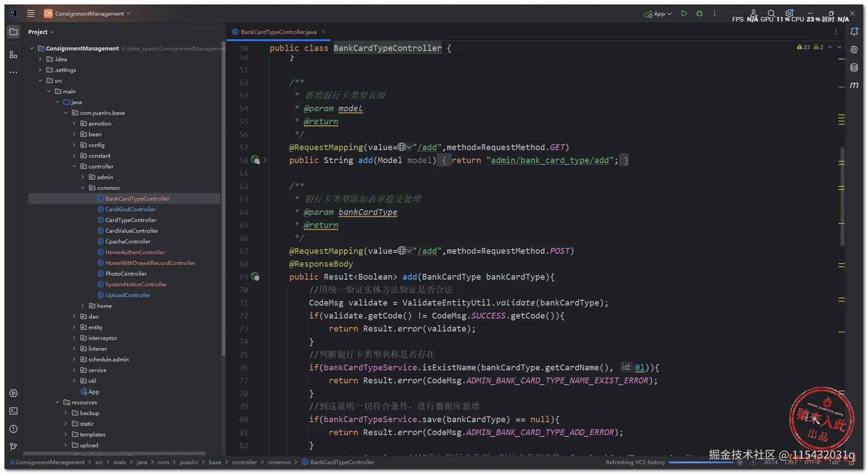Screen dimensions: 868x474
Task: Open the Terminal tool window
Action: tap(13, 411)
